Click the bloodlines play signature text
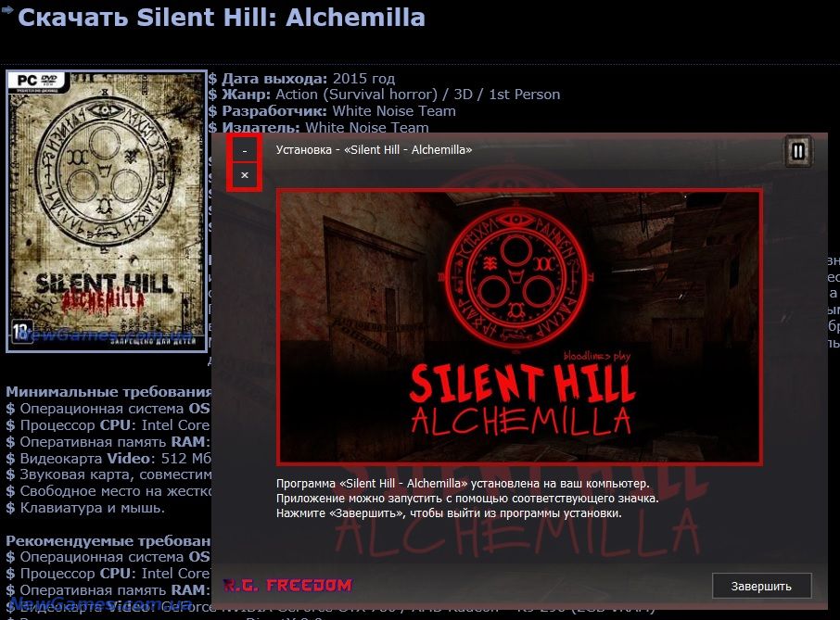Image resolution: width=840 pixels, height=620 pixels. [596, 356]
